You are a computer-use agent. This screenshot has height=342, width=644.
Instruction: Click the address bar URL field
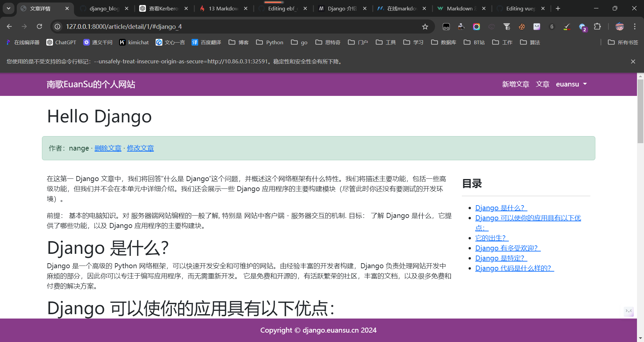[x=235, y=26]
